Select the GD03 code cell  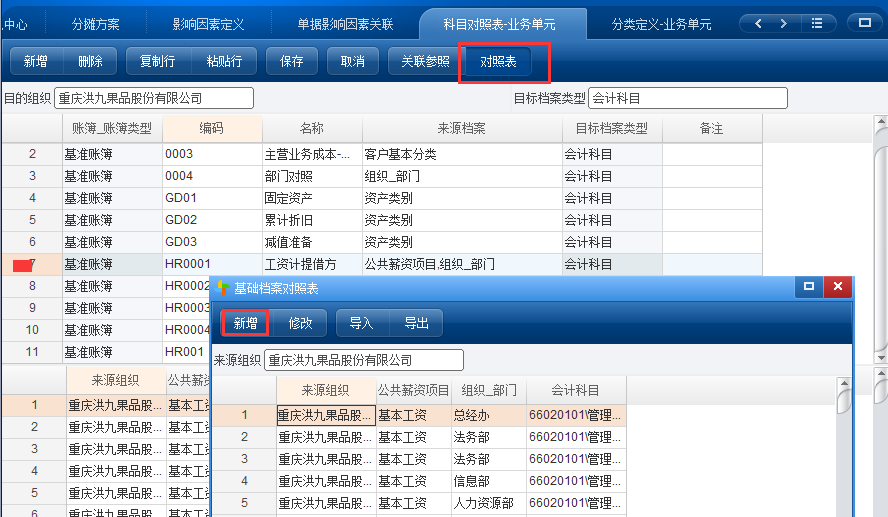point(212,242)
